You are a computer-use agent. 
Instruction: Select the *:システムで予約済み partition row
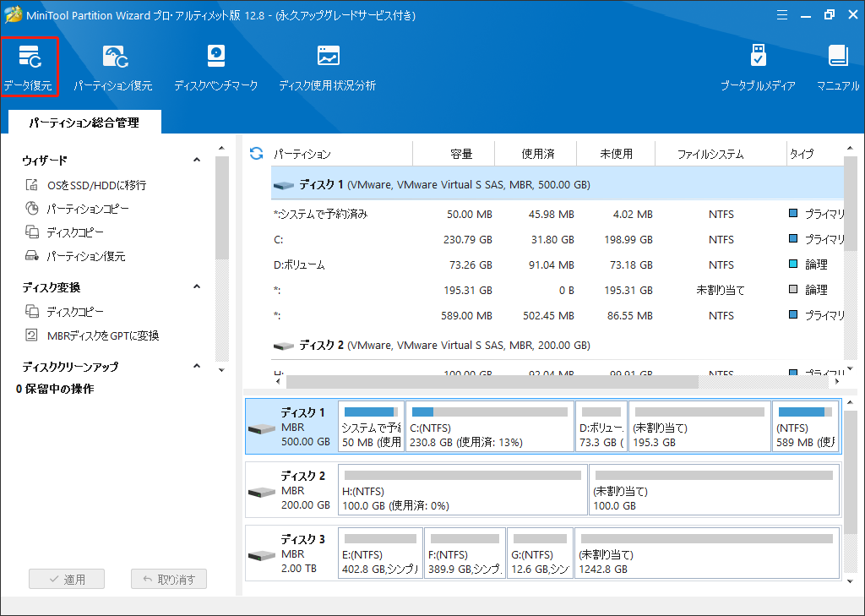coord(558,214)
